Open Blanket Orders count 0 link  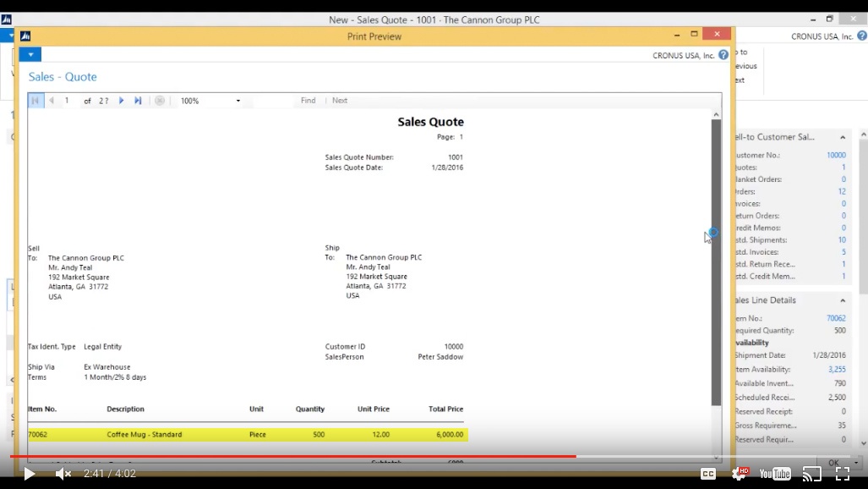tap(843, 179)
